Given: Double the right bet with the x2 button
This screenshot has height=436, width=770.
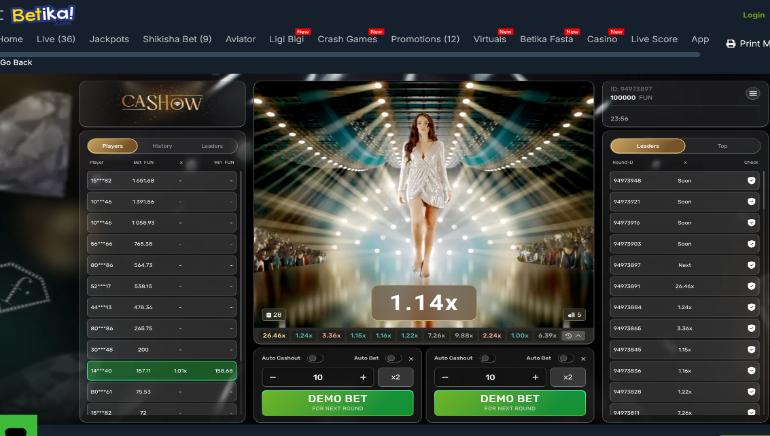Looking at the screenshot, I should [x=568, y=377].
